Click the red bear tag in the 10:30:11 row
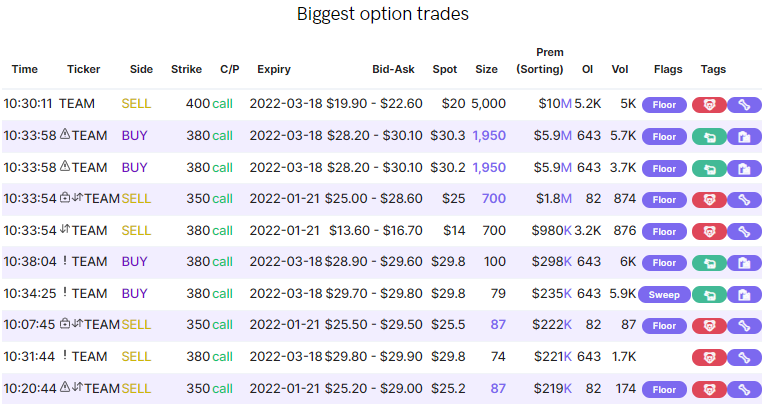This screenshot has height=414, width=772. click(708, 104)
